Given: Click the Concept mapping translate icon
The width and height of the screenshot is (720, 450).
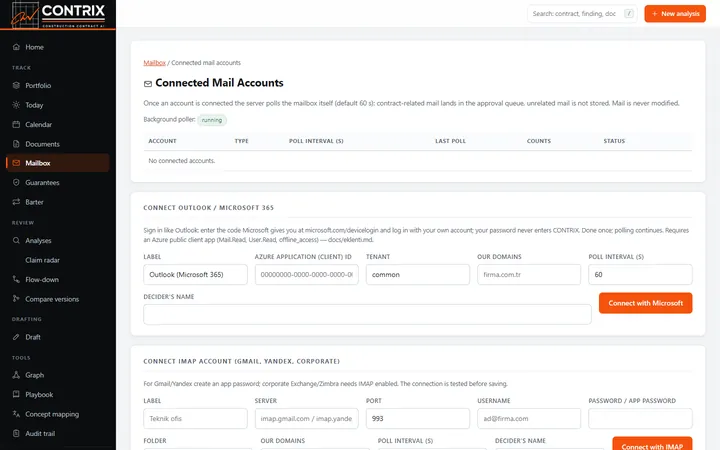Looking at the screenshot, I should click(x=16, y=414).
